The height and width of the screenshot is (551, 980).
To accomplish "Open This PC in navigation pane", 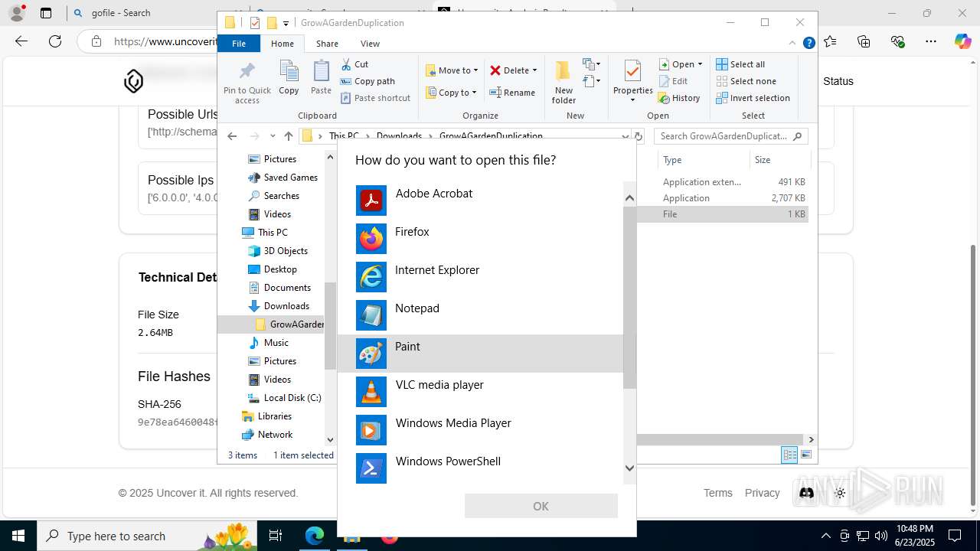I will (264, 232).
